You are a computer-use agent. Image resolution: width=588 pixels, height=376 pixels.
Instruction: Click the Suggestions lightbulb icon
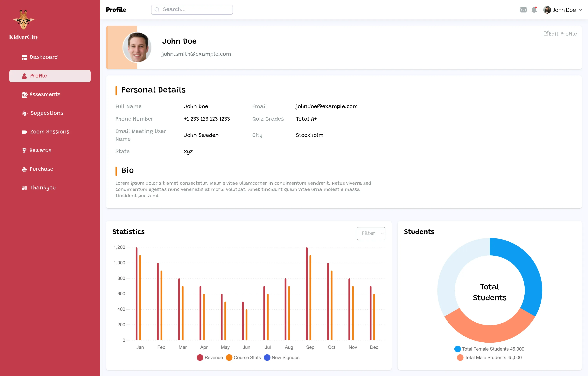click(24, 113)
